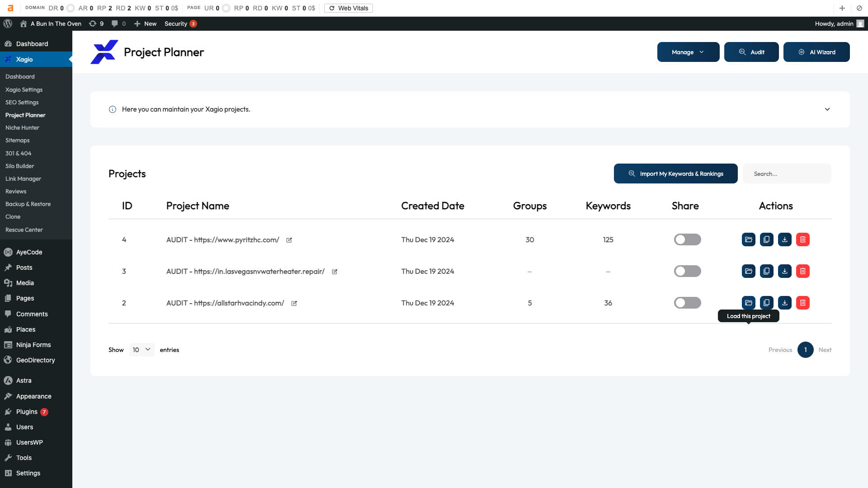Open project AUDIT - https://allstarhvacindy.com/
Image resolution: width=868 pixels, height=488 pixels.
[225, 303]
